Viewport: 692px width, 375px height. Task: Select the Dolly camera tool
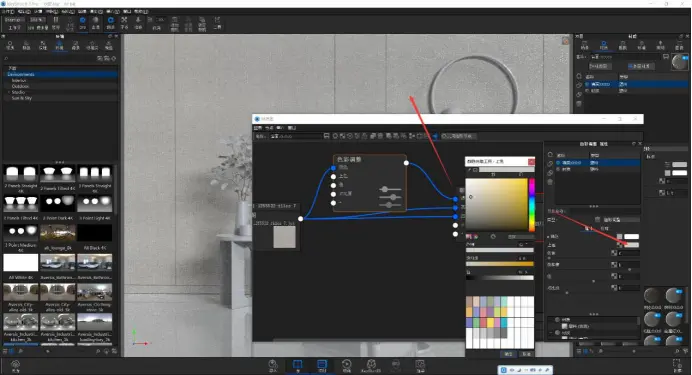[x=138, y=22]
